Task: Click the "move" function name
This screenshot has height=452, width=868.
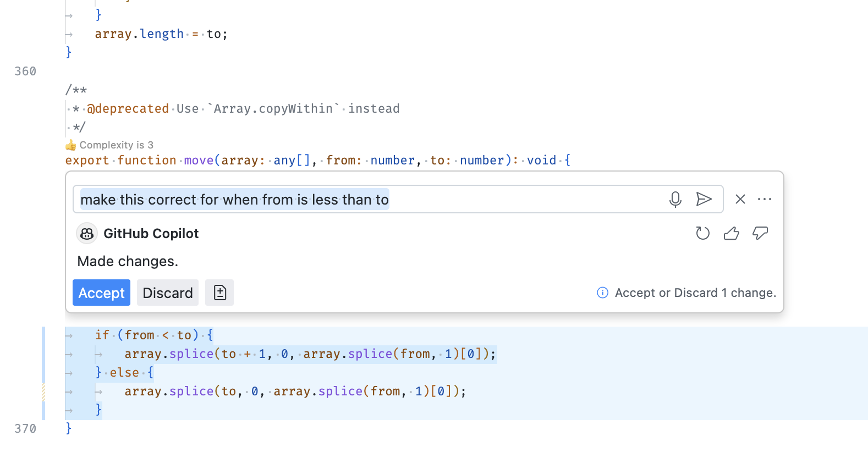Action: [199, 161]
